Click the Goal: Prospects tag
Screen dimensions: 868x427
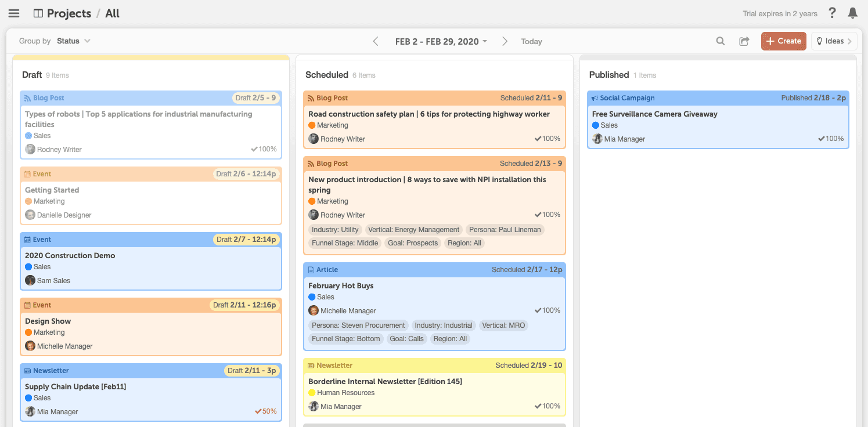[x=413, y=243]
